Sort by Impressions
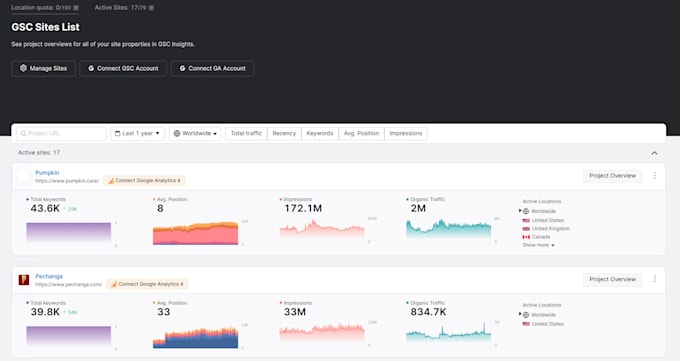Viewport: 680px width, 361px height. click(x=406, y=134)
